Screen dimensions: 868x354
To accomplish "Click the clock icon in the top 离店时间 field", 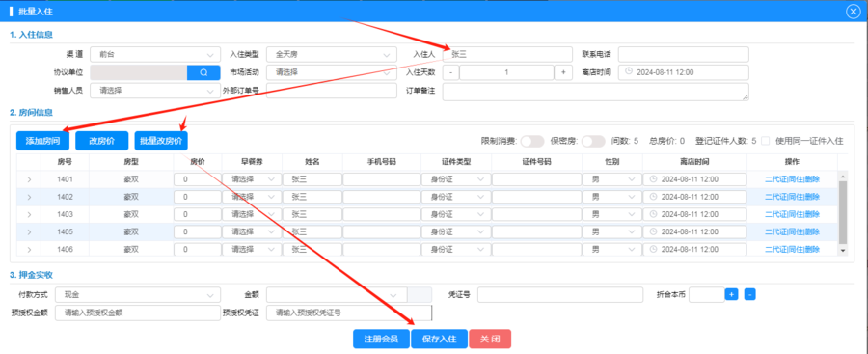I will click(628, 72).
